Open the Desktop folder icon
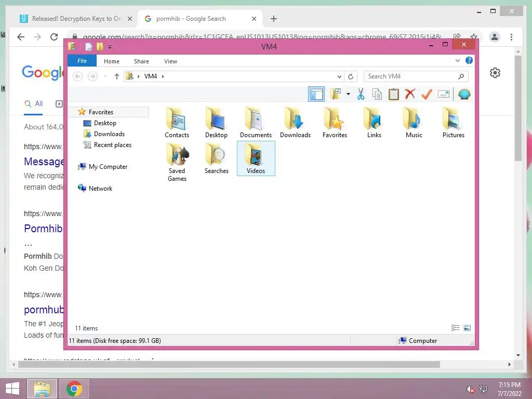The width and height of the screenshot is (532, 399). pos(216,123)
